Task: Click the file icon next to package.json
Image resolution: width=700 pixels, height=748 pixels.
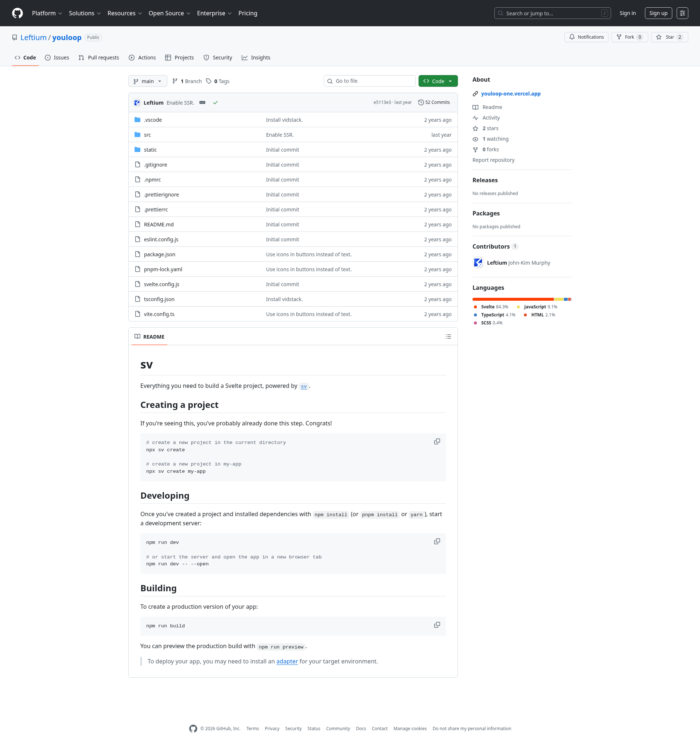Action: [137, 254]
